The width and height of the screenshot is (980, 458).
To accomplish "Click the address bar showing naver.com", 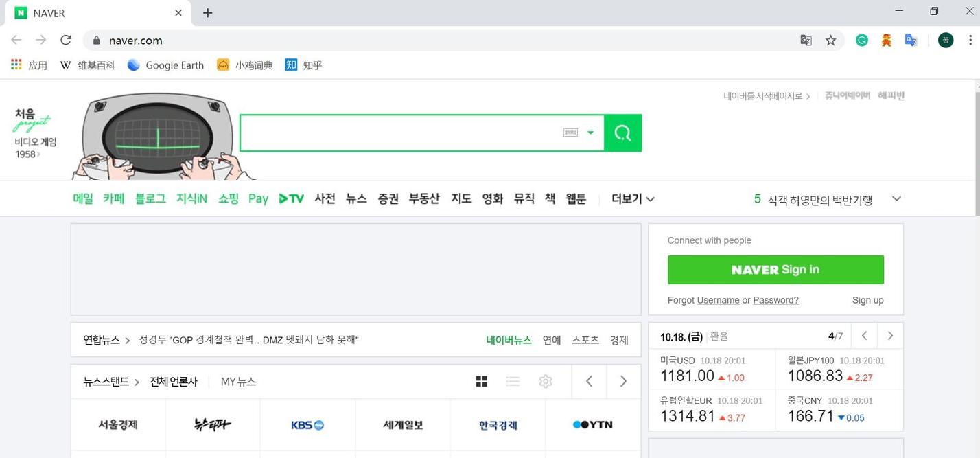I will tap(439, 40).
